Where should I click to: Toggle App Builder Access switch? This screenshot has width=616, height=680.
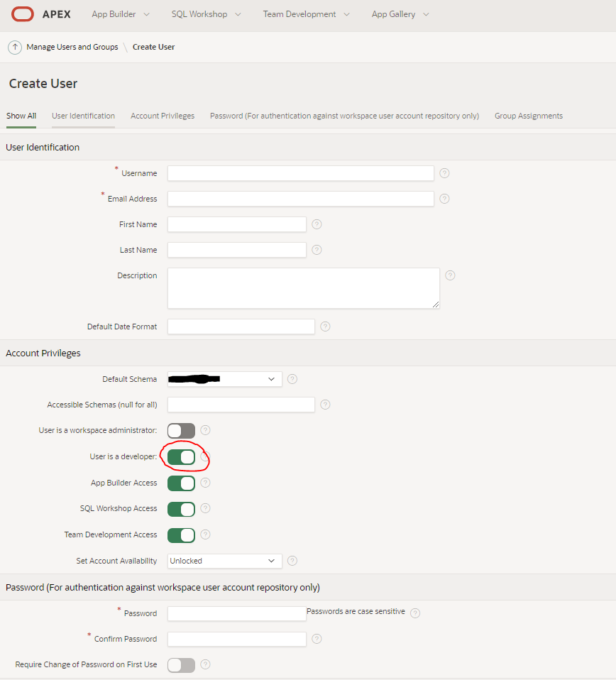coord(181,483)
